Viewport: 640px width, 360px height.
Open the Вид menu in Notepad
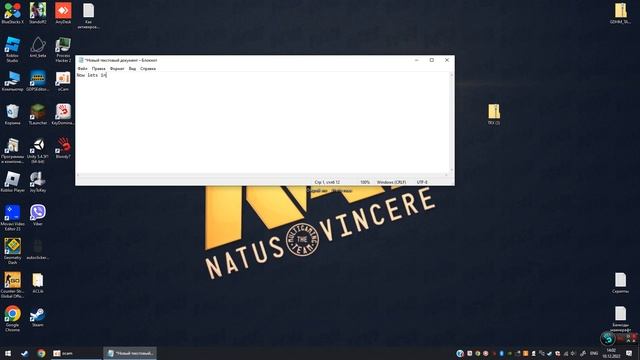click(x=132, y=69)
